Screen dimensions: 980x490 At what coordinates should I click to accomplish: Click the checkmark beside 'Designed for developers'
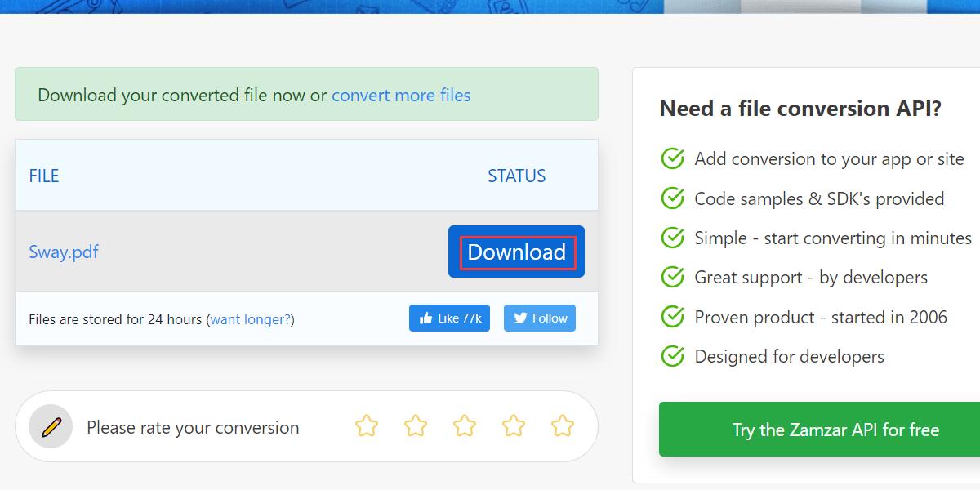coord(672,356)
